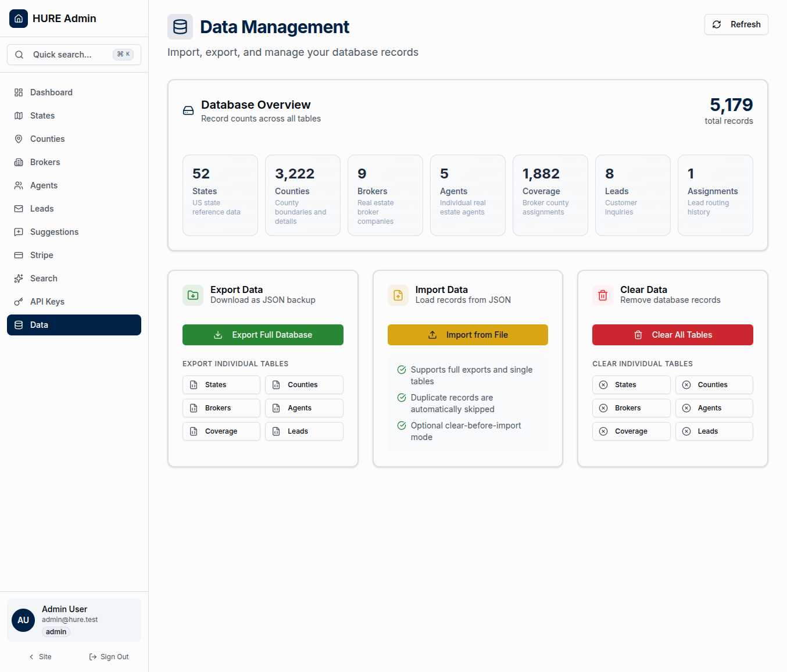Click the Counties map pin icon
787x672 pixels.
[17, 138]
